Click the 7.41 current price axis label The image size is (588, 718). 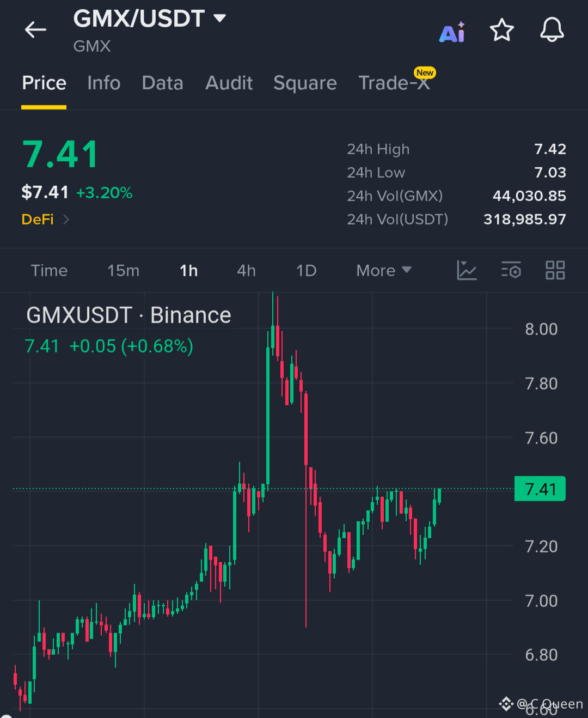point(540,489)
